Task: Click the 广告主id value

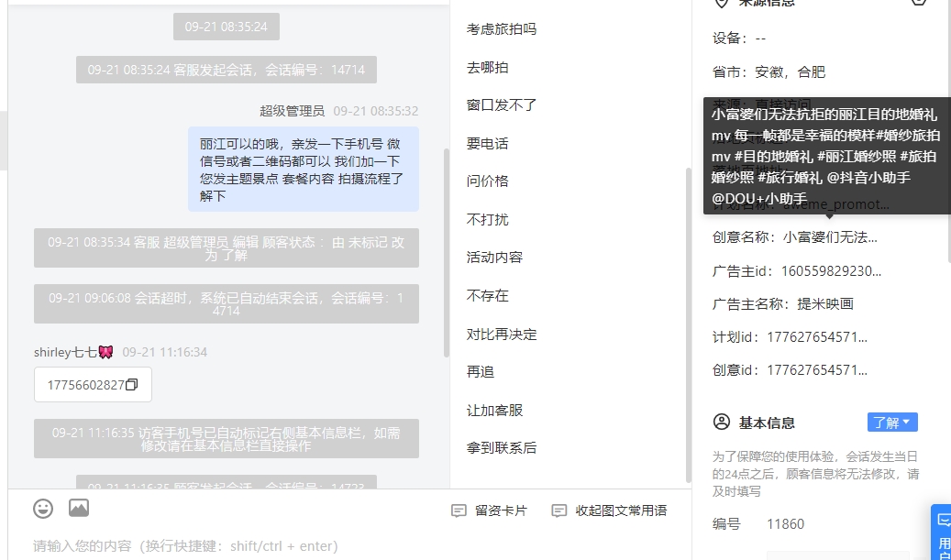Action: (x=831, y=271)
